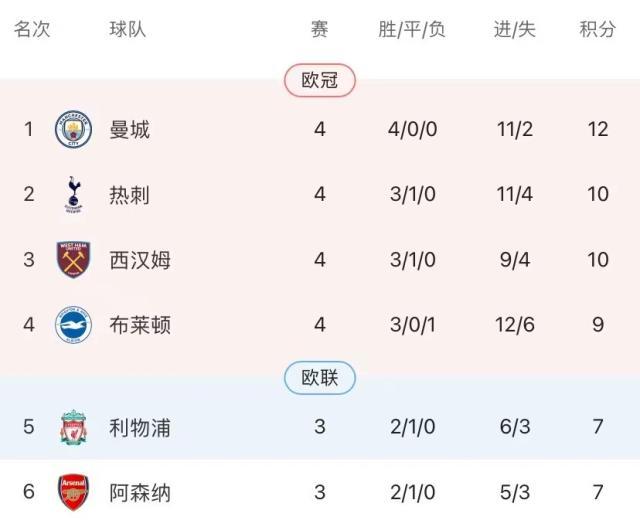
Task: Open team page for 利物浦
Action: tap(140, 427)
